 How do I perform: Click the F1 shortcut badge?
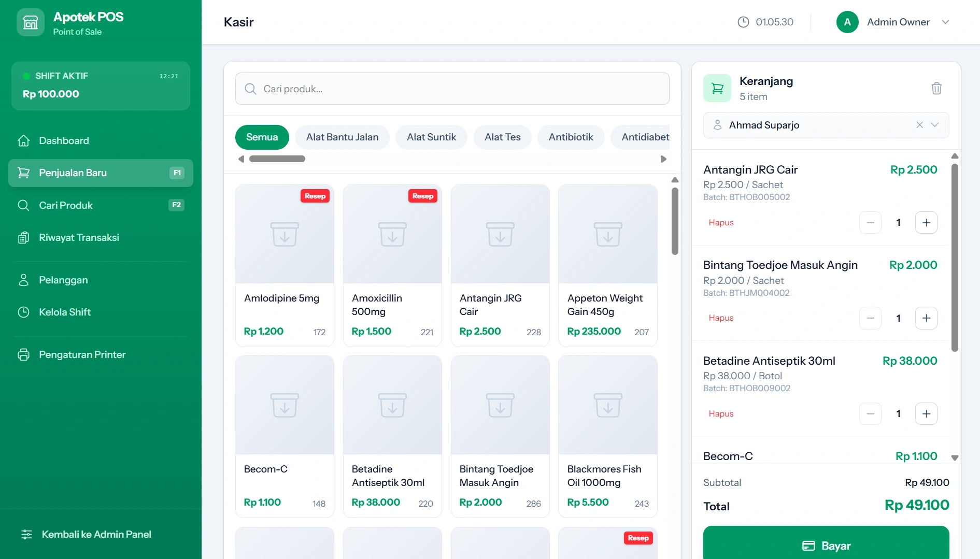[x=177, y=173]
